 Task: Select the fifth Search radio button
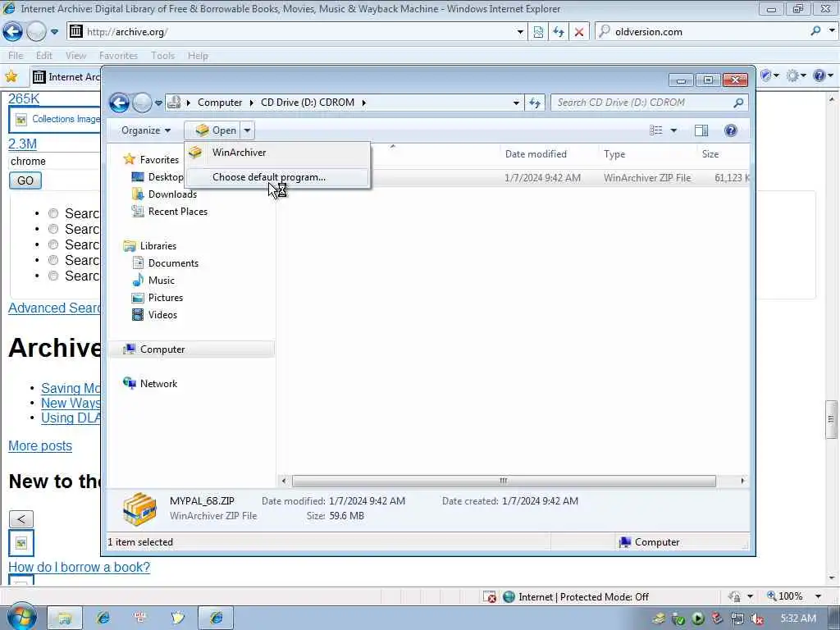click(x=53, y=276)
